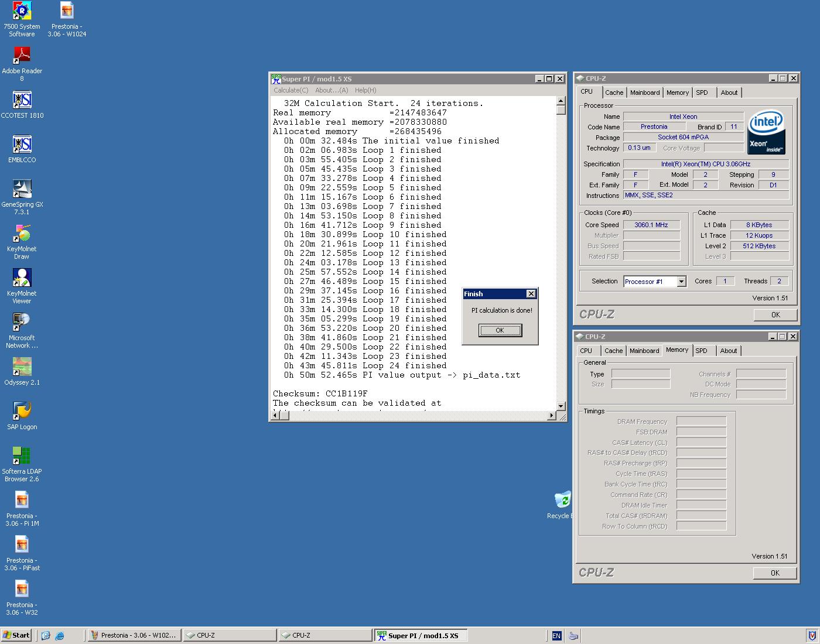This screenshot has height=644, width=820.
Task: Click Super PI vertical scrollbar up arrow
Action: tap(561, 101)
